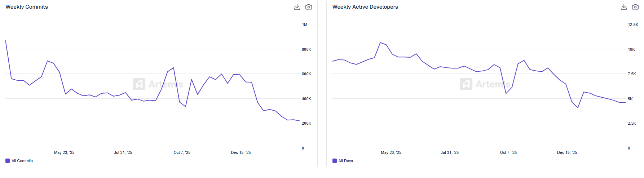
Task: Click the 1M axis label on commits chart
Action: [305, 25]
